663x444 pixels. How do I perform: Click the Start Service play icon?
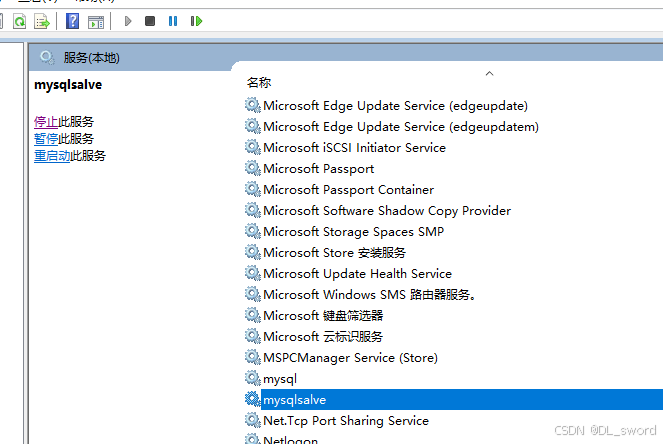click(x=128, y=21)
